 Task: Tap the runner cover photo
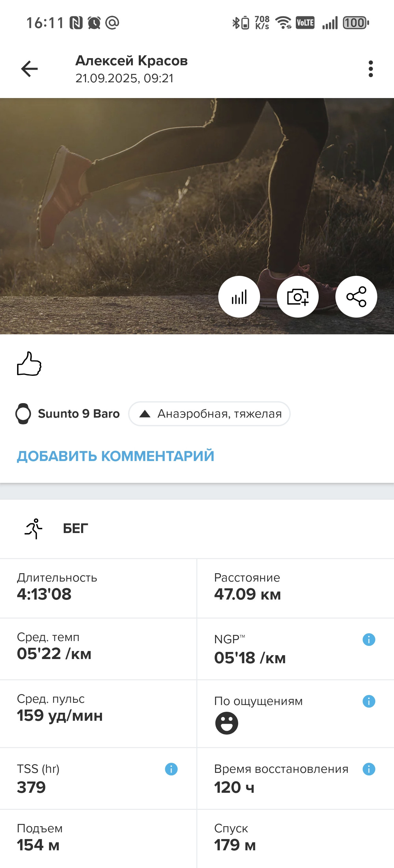pyautogui.click(x=197, y=216)
